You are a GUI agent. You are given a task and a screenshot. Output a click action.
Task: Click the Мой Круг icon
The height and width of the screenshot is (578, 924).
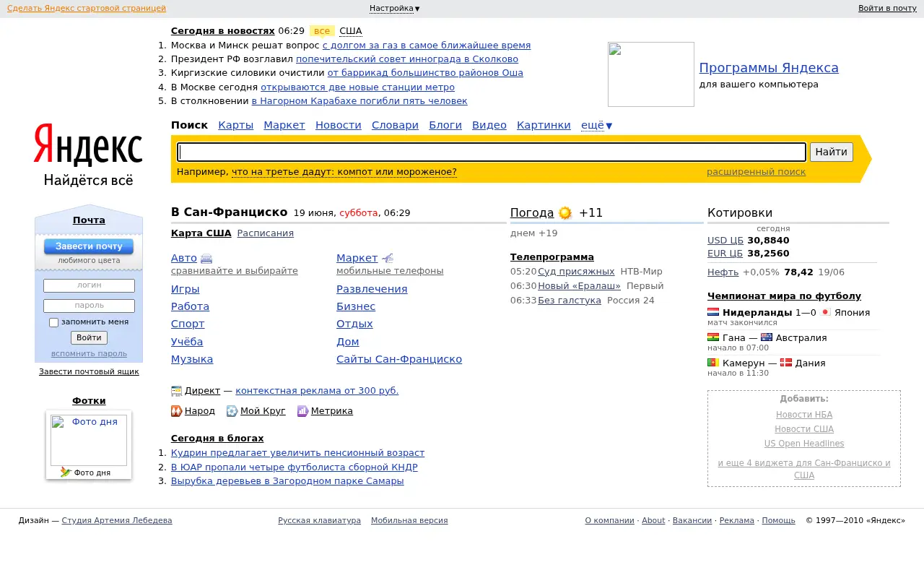(232, 411)
